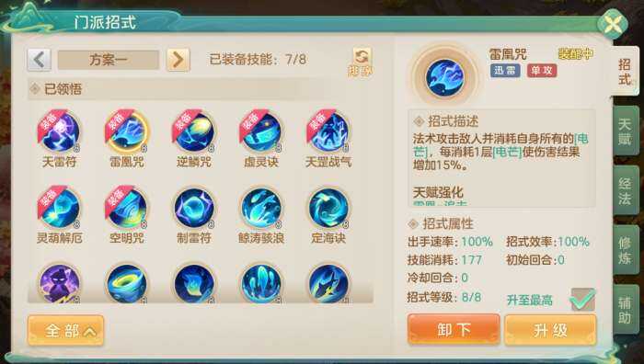
Task: Click the 迅雷 skill tag
Action: pos(505,71)
